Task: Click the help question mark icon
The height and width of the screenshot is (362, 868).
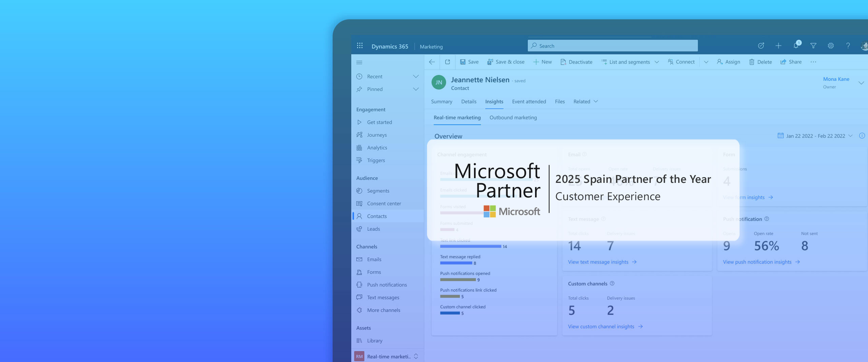Action: point(848,46)
